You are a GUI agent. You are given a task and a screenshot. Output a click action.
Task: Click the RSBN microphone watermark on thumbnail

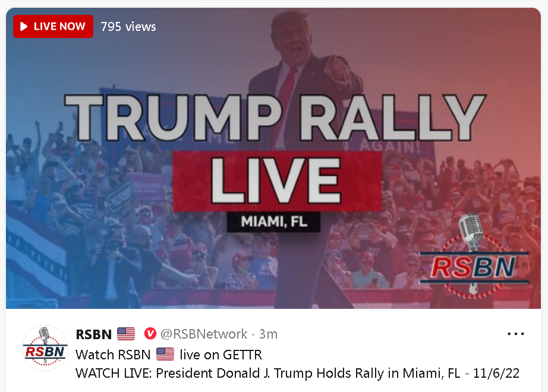(474, 257)
